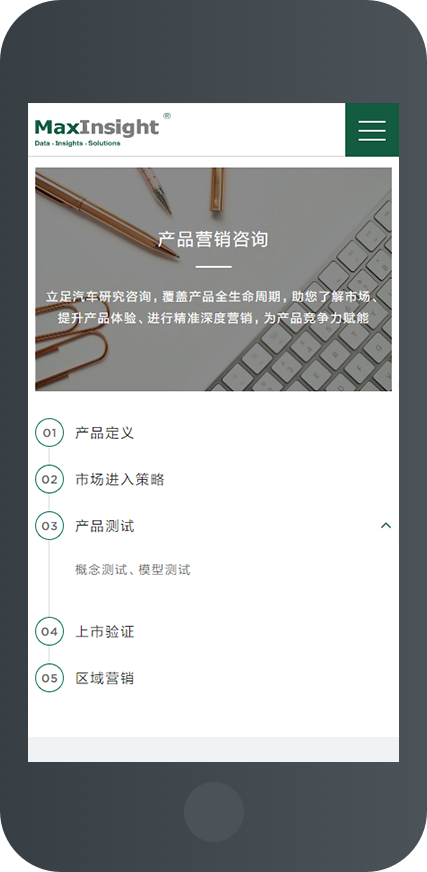This screenshot has width=427, height=872.
Task: Click the 概念测试、模型测试 description text
Action: [x=133, y=569]
